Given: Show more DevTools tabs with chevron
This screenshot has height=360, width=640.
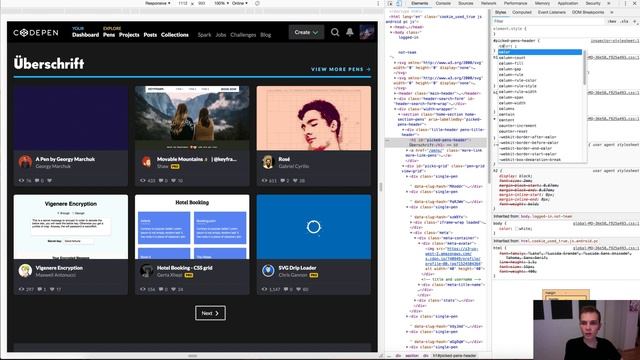Looking at the screenshot, I should pos(609,3).
